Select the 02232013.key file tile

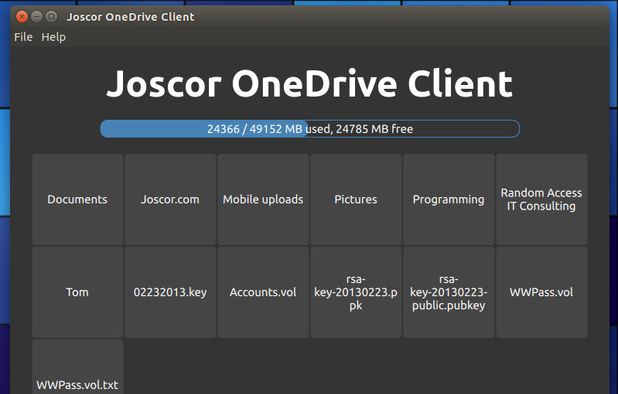pos(170,292)
